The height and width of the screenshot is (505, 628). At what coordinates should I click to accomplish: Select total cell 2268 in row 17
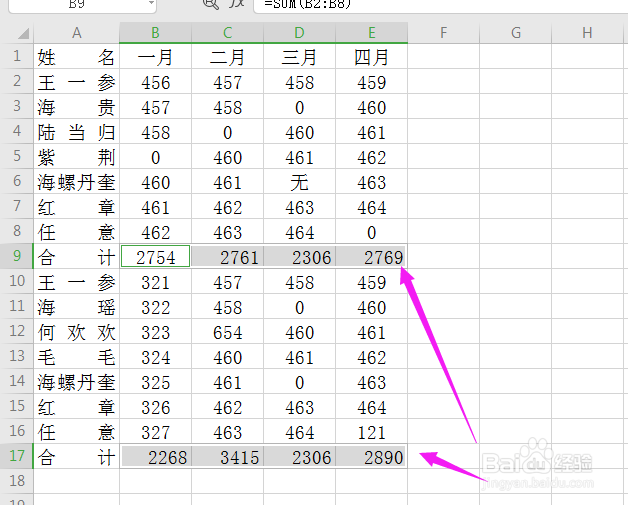(x=155, y=457)
